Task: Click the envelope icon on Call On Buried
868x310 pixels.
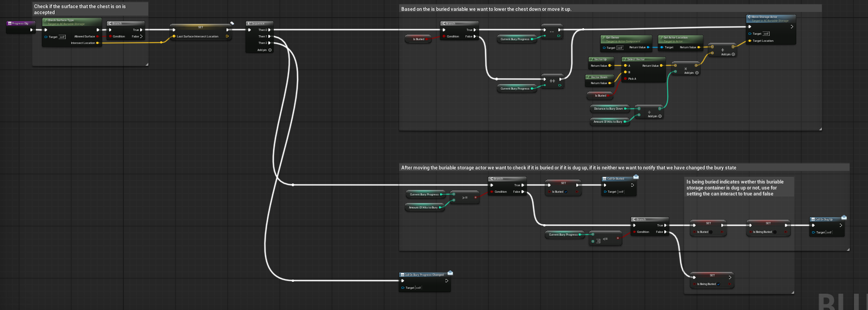Action: click(x=636, y=176)
